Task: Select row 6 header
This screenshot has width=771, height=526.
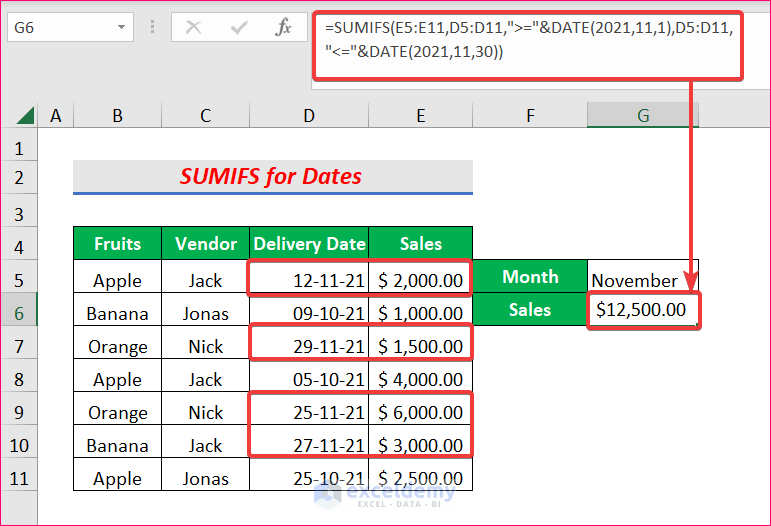Action: pos(18,312)
